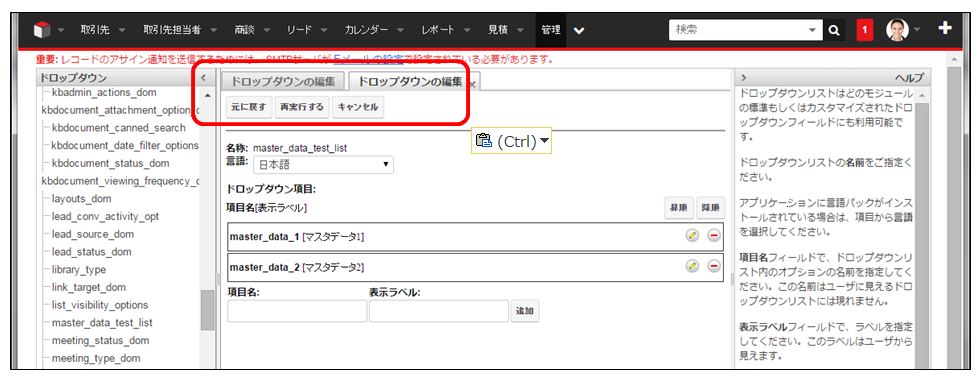The height and width of the screenshot is (387, 980).
Task: Edit the master_data_2 item with pencil icon
Action: 692,266
